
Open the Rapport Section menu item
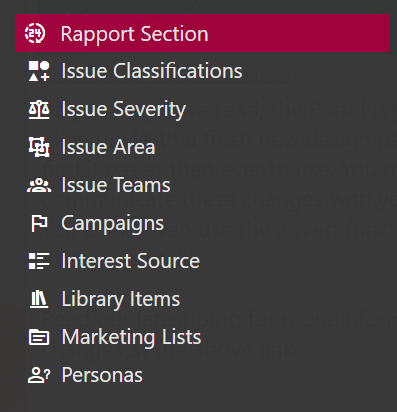click(x=202, y=33)
